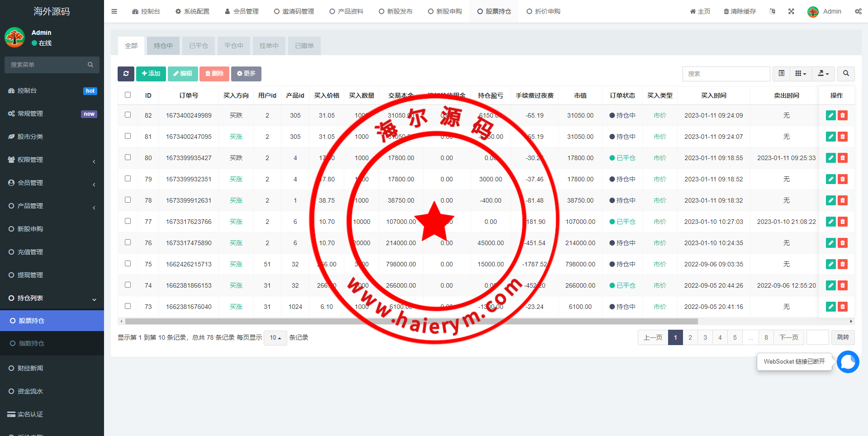Viewport: 868px width, 436px height.
Task: Click the search magnifier button beside export
Action: click(846, 74)
